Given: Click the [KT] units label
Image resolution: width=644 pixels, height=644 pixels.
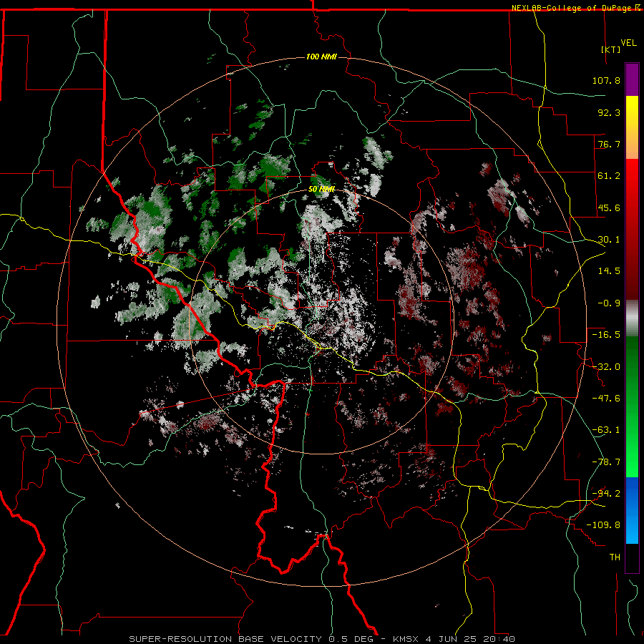Looking at the screenshot, I should (x=611, y=49).
